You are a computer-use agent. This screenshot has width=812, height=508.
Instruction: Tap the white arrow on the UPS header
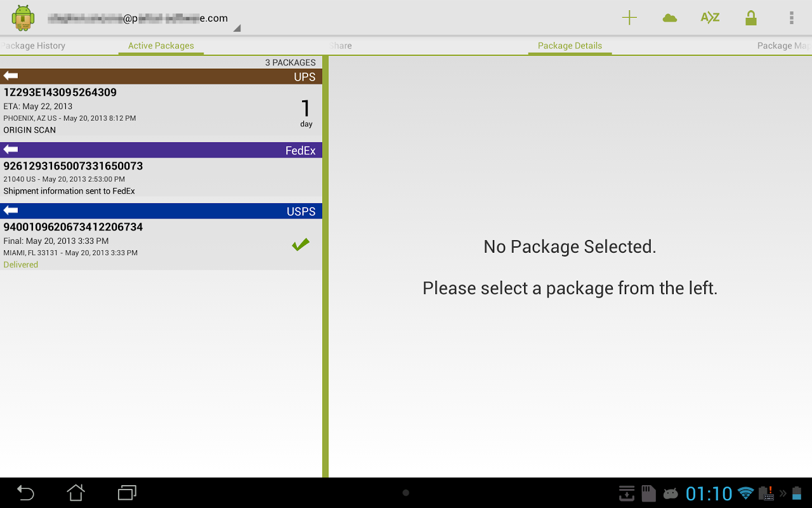pyautogui.click(x=10, y=76)
